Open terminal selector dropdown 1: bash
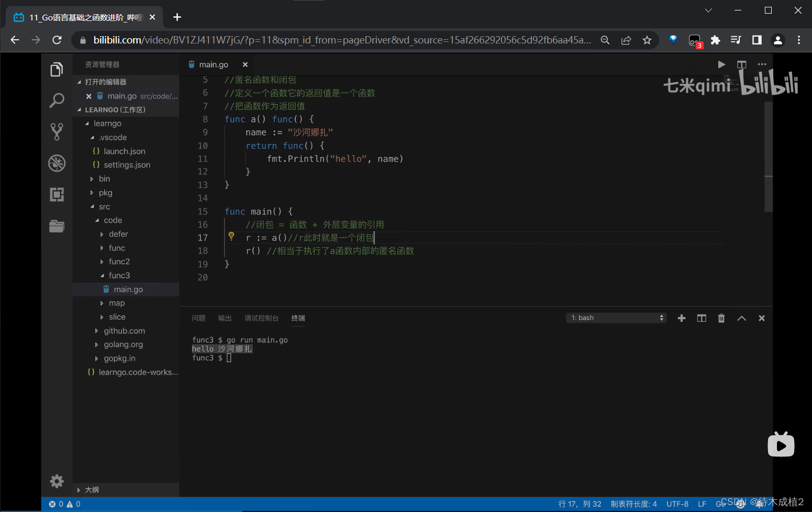The image size is (812, 512). coord(616,318)
